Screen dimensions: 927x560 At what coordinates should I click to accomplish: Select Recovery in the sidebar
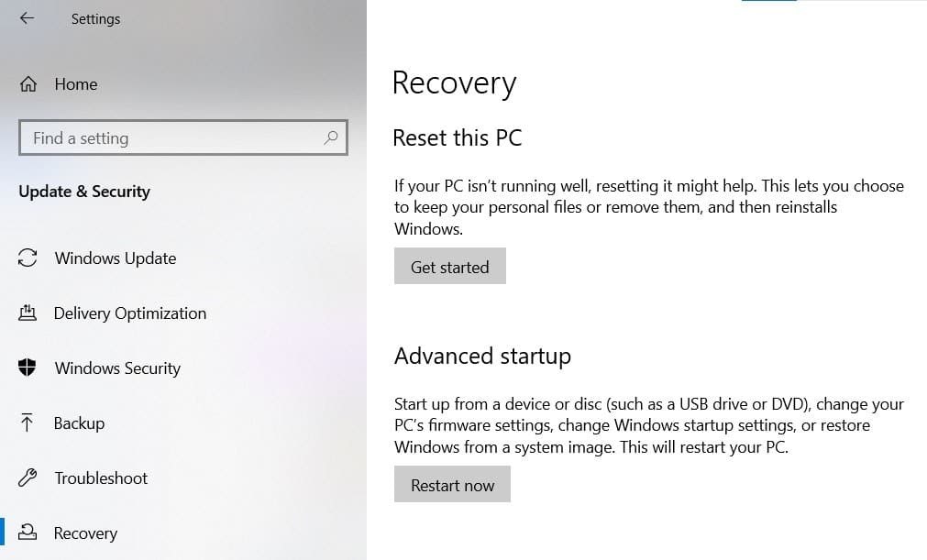click(x=85, y=533)
